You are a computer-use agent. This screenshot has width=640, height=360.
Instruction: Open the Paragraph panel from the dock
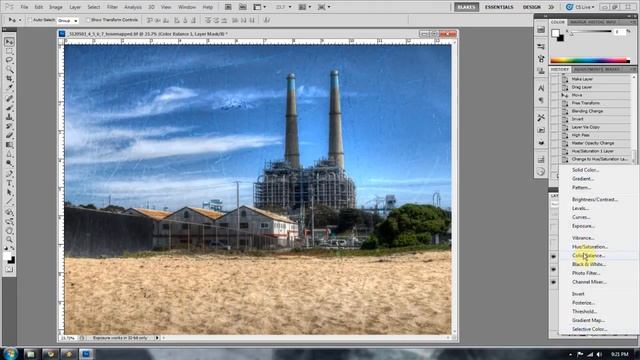(541, 100)
